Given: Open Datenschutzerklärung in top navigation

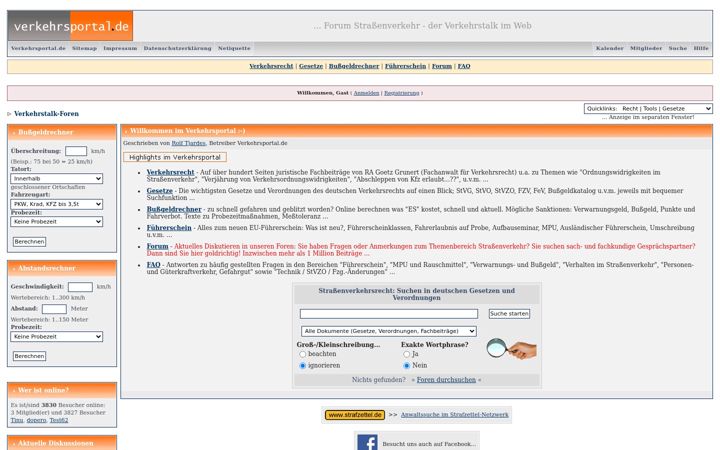Looking at the screenshot, I should pos(178,48).
